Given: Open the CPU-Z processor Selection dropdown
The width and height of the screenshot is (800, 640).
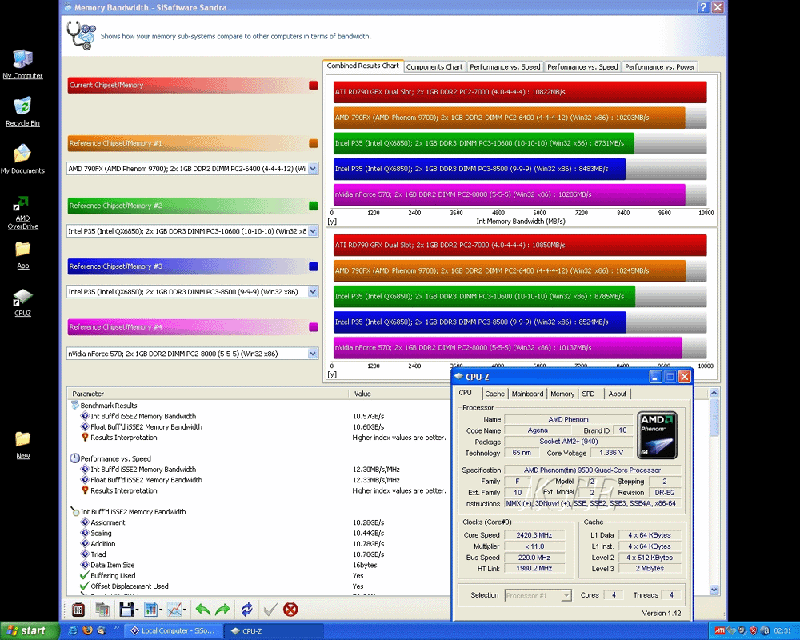Looking at the screenshot, I should [566, 596].
